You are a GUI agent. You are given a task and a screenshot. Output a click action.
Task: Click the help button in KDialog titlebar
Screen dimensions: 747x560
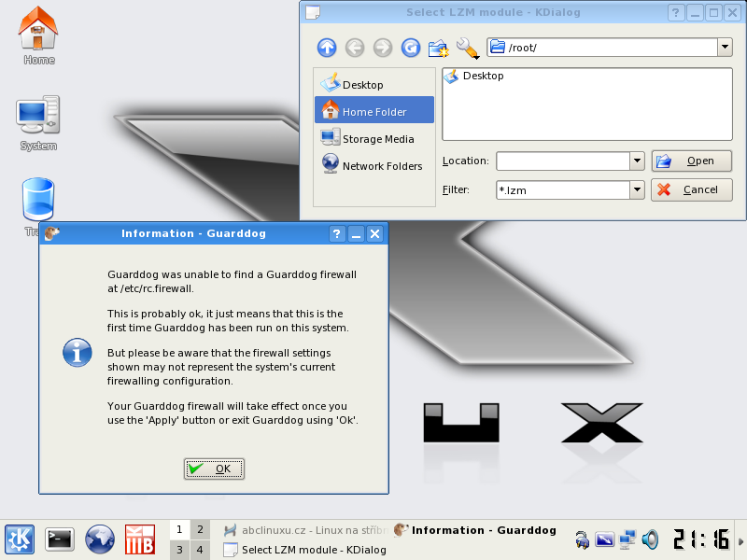click(x=676, y=13)
